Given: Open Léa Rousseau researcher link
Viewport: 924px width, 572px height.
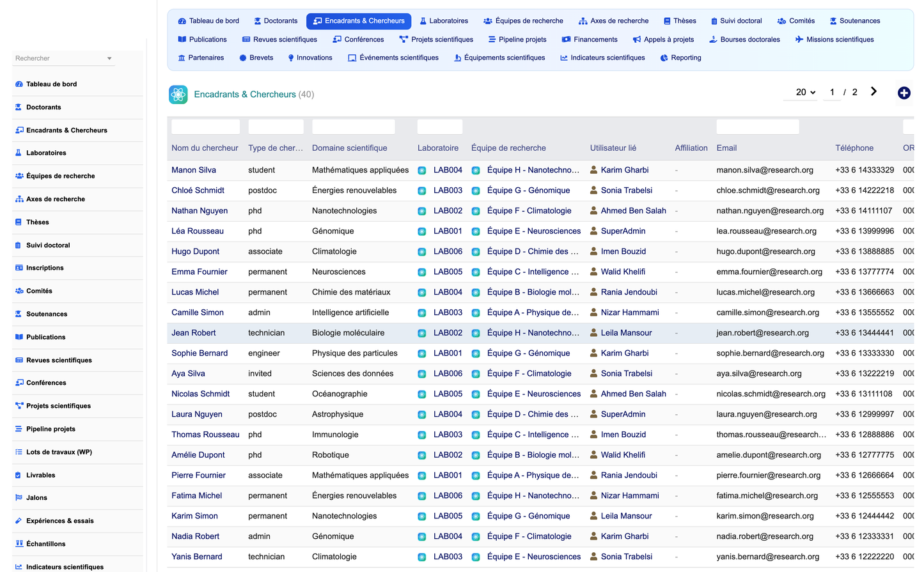Looking at the screenshot, I should [x=198, y=231].
